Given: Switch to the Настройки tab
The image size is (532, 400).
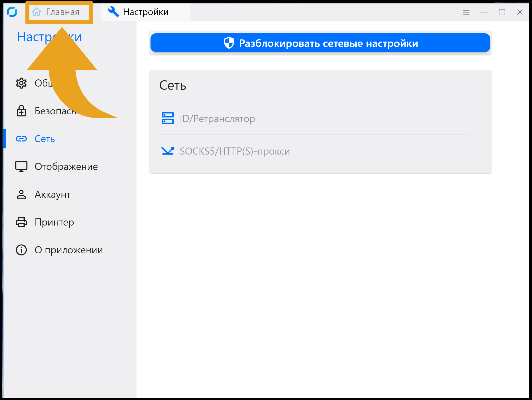Looking at the screenshot, I should click(x=145, y=12).
